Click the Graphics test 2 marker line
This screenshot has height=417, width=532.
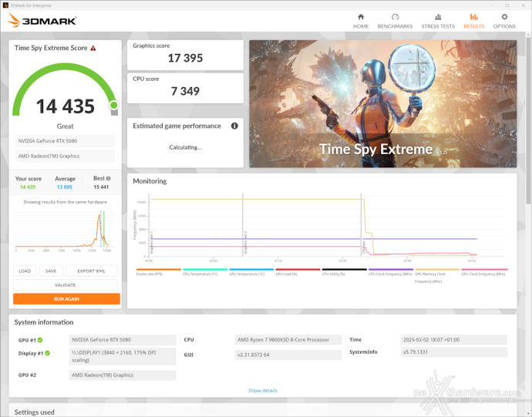pos(243,224)
